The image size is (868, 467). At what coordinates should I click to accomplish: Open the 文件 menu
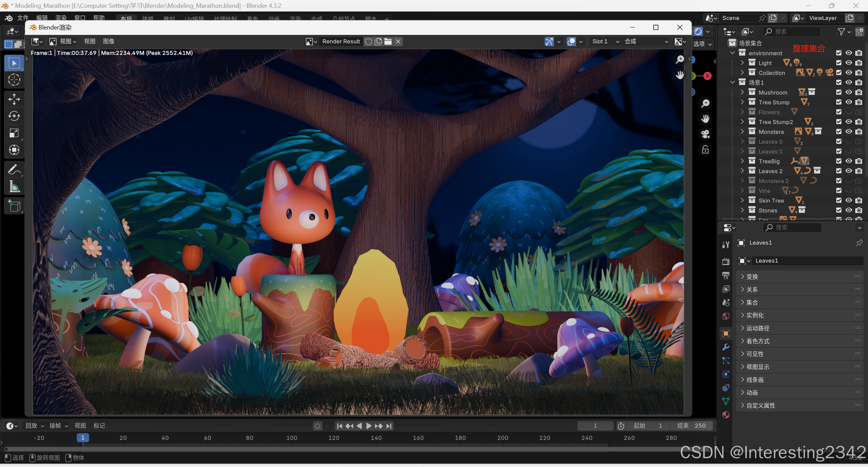[23, 18]
